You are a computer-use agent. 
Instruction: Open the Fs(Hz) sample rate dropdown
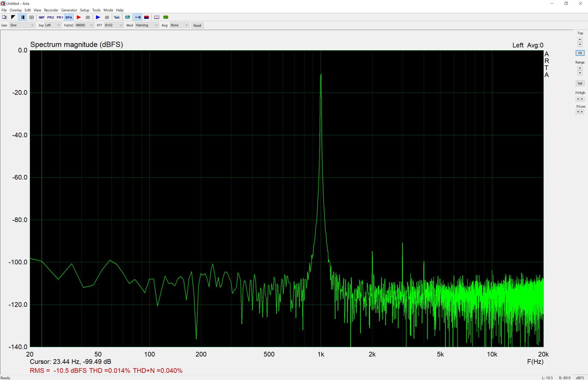[84, 25]
